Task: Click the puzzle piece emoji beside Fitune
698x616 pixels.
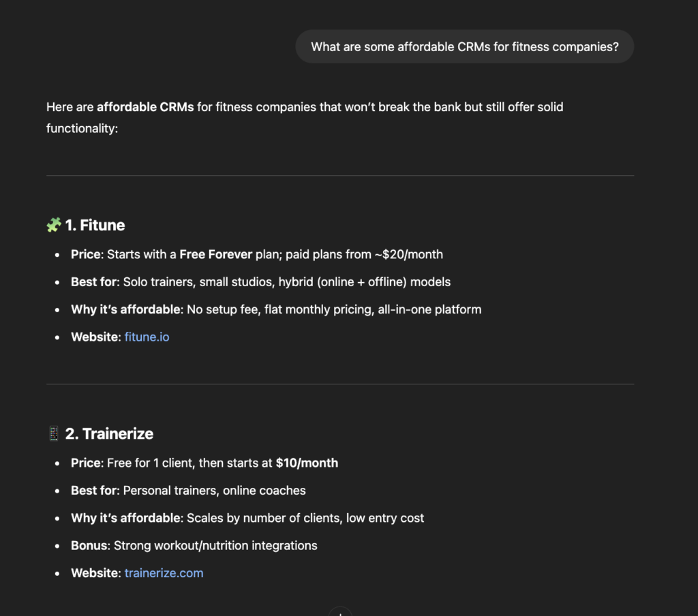Action: (54, 225)
